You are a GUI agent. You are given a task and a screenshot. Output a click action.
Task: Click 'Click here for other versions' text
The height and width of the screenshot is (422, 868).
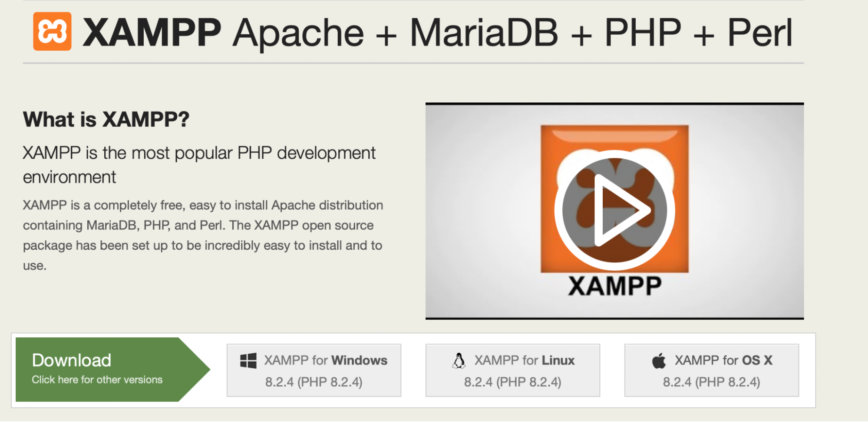[97, 379]
